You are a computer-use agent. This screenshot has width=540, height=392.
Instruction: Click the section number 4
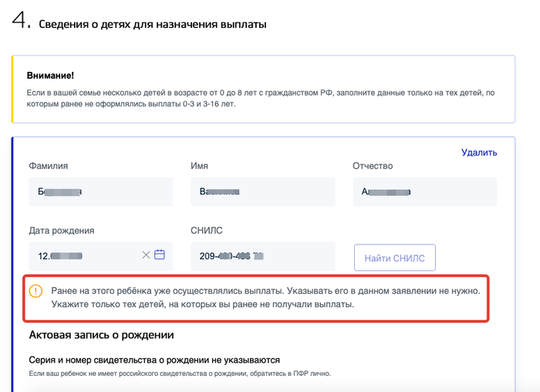[19, 21]
